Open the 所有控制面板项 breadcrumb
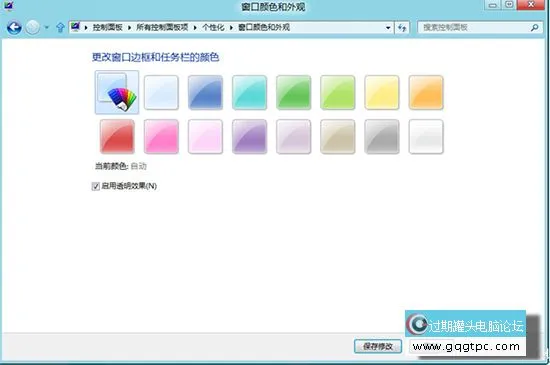The image size is (550, 365). pos(162,27)
